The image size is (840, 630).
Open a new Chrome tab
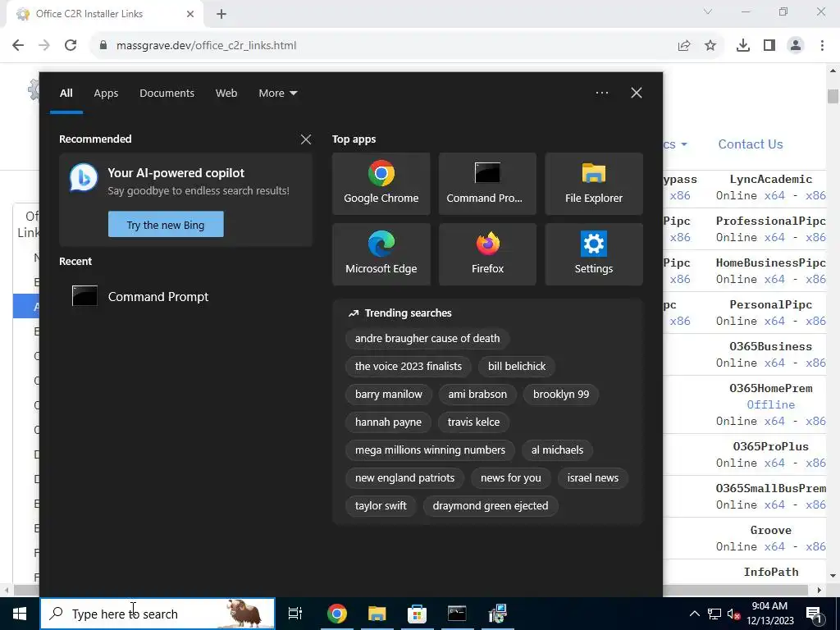point(221,15)
